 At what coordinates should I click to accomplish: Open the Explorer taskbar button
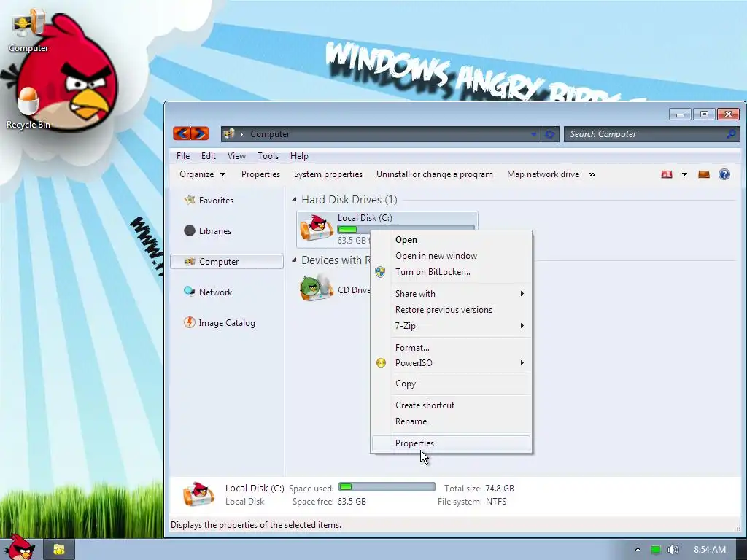pos(59,550)
